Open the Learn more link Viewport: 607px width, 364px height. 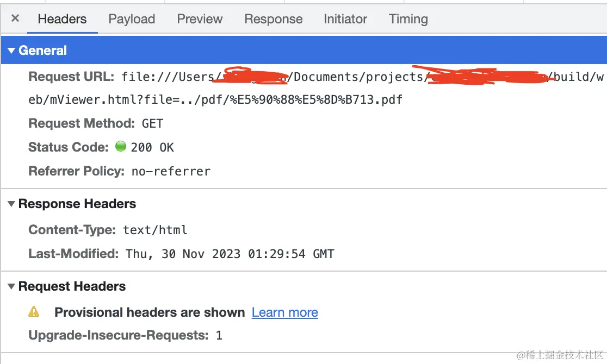284,312
